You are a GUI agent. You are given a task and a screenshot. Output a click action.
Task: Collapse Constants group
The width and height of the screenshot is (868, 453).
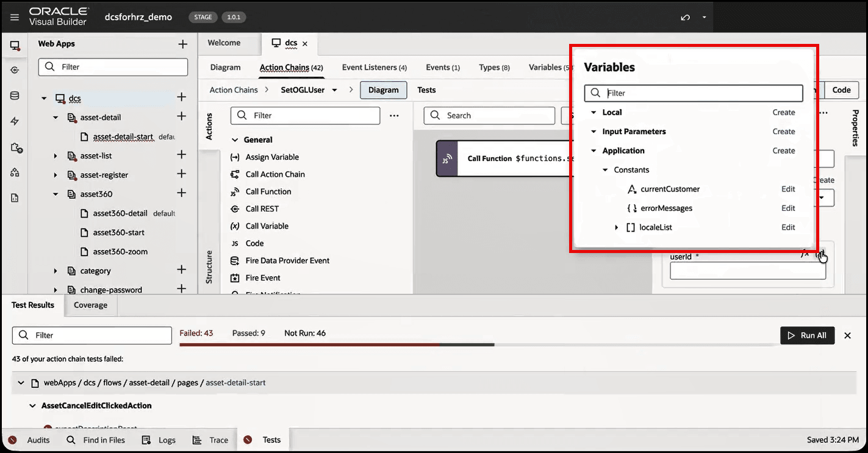pyautogui.click(x=605, y=170)
